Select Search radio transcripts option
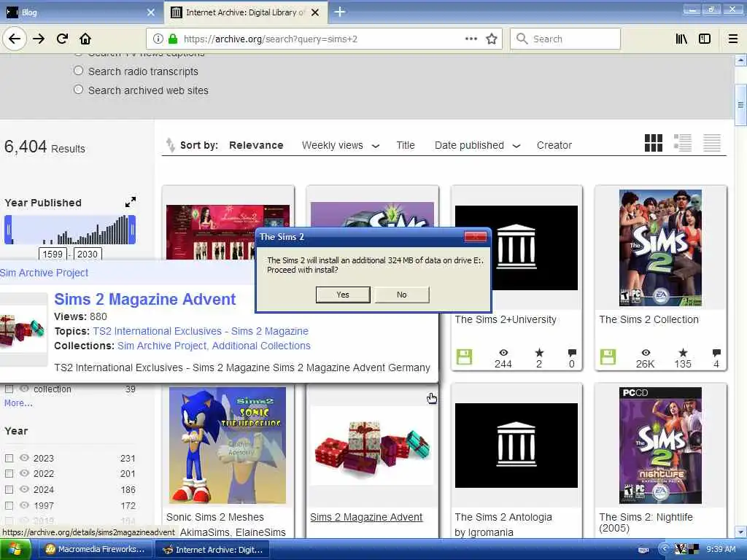Image resolution: width=747 pixels, height=560 pixels. pyautogui.click(x=79, y=71)
